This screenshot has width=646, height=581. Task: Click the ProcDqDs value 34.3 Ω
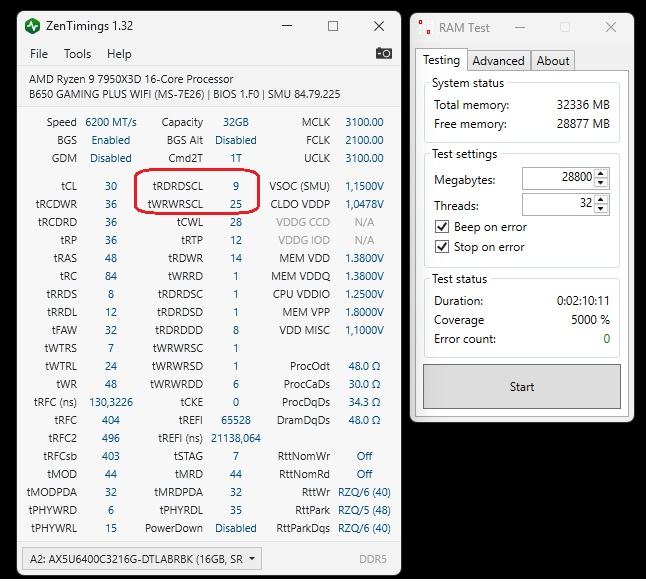(364, 402)
